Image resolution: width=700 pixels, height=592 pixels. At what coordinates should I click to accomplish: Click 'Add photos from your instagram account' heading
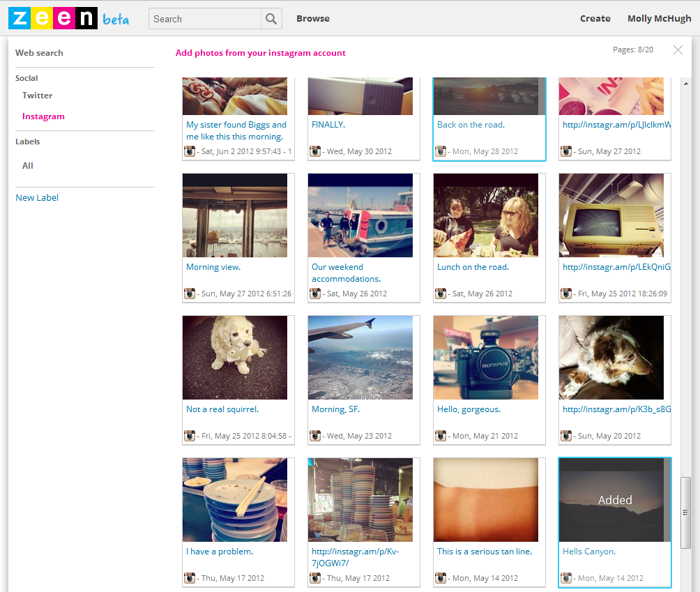(x=260, y=53)
